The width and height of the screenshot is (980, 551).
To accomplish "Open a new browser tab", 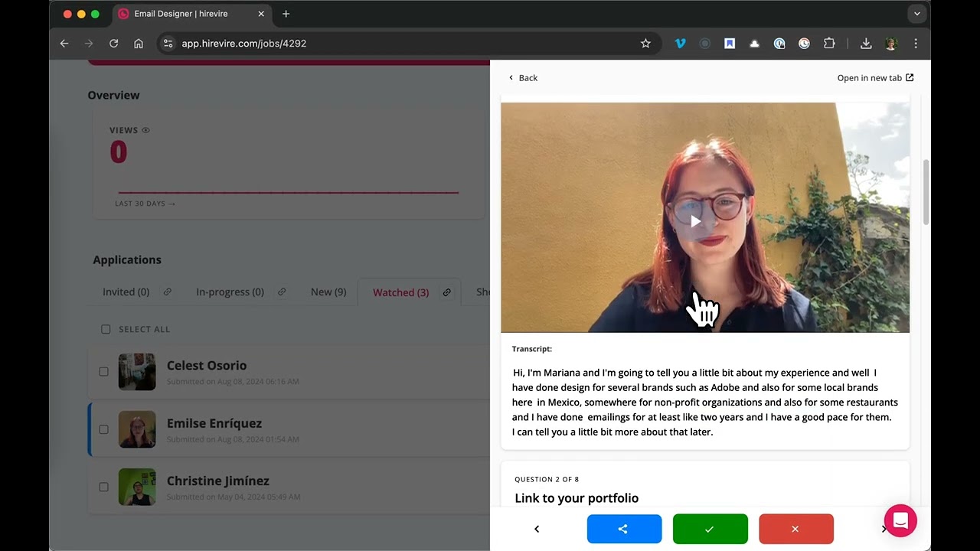I will 286,14.
